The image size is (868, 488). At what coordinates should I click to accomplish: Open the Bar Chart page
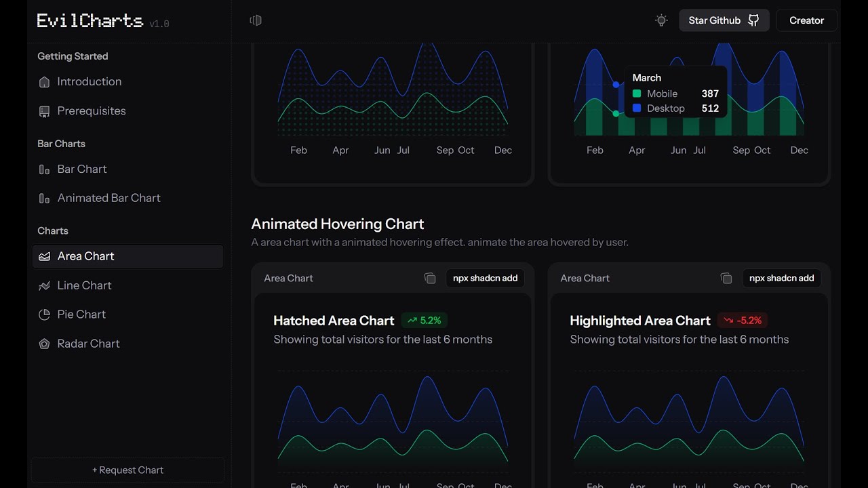127,169
